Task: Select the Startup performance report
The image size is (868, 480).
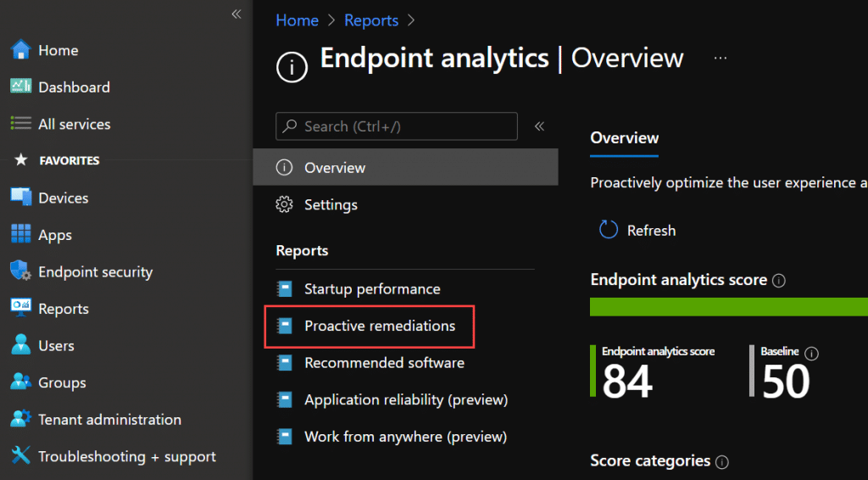Action: pyautogui.click(x=372, y=288)
